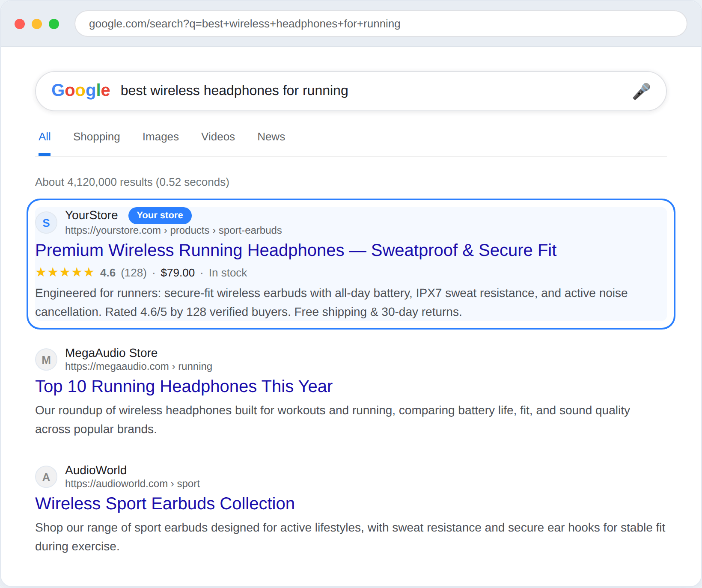Click the YourStore site name

92,215
